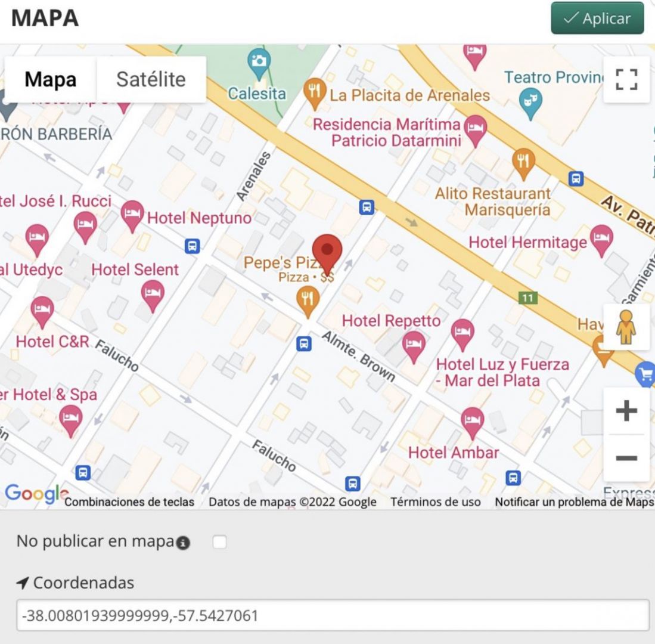Select the Teatro Provincial theater icon

pos(530,103)
